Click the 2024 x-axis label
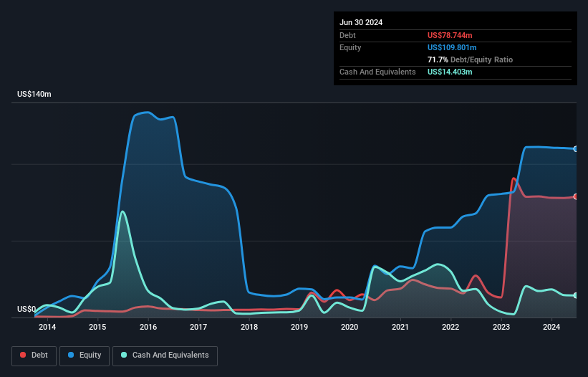588x377 pixels. [x=551, y=327]
